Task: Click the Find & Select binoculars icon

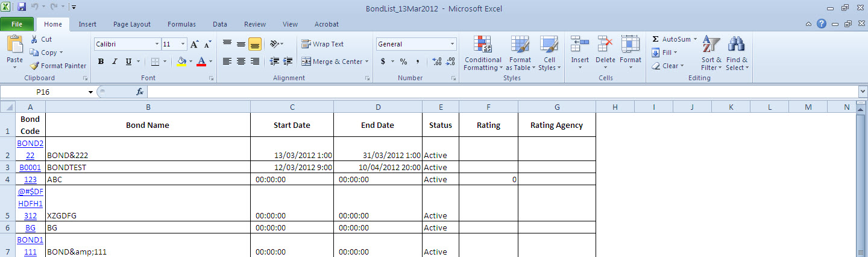Action: tap(737, 44)
